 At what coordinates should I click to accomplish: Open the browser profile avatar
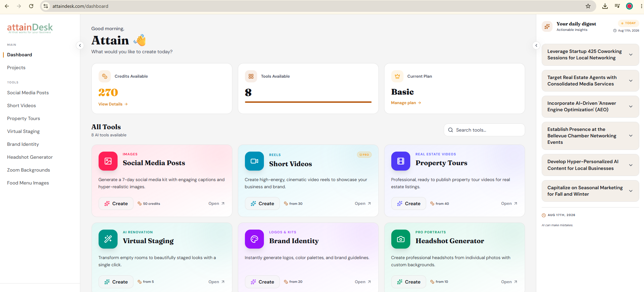click(629, 6)
